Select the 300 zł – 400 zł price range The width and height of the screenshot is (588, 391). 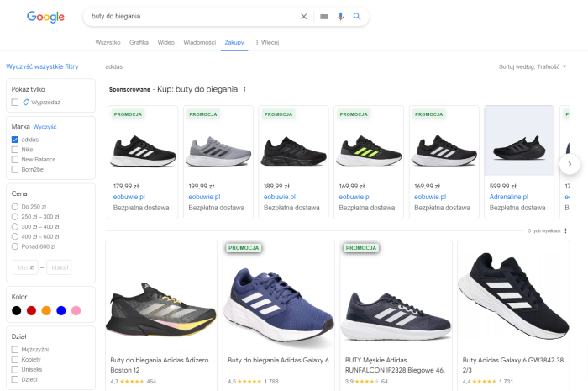[15, 227]
